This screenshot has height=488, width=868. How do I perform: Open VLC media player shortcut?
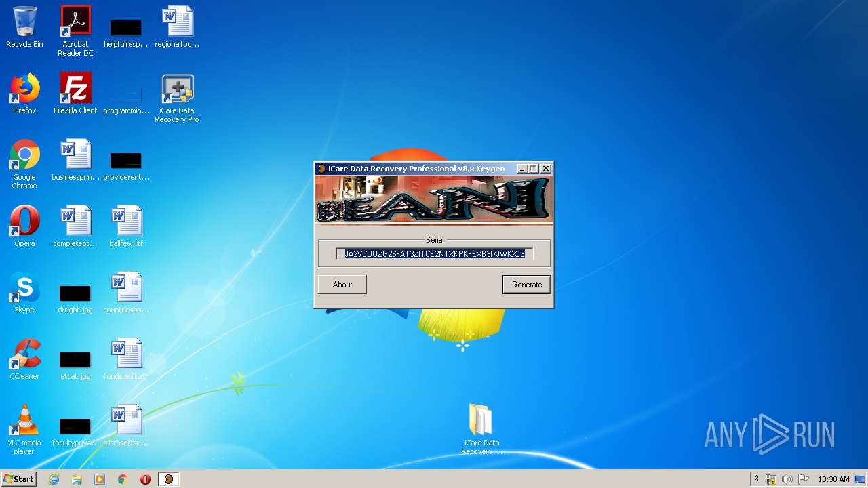point(24,430)
